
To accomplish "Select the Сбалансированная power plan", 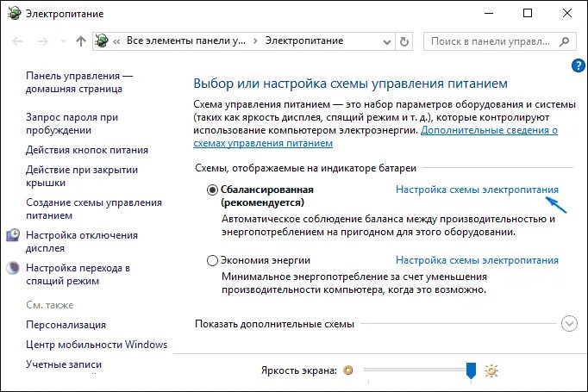I will pyautogui.click(x=212, y=190).
